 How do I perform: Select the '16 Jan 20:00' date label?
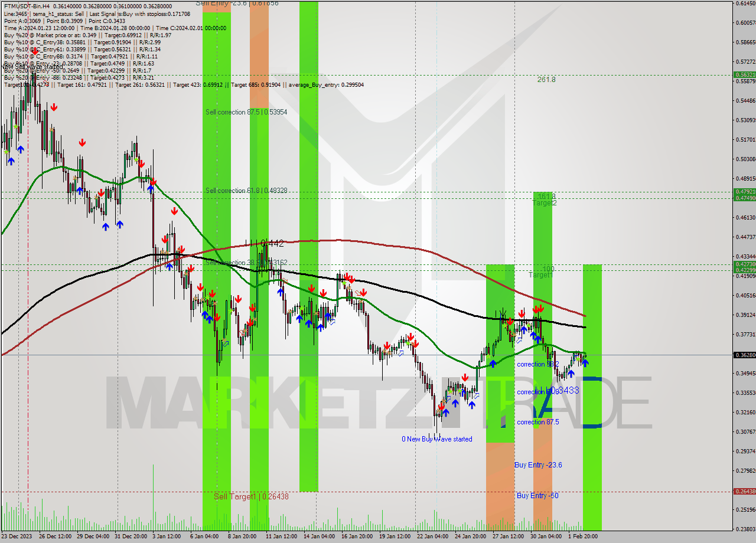[357, 537]
